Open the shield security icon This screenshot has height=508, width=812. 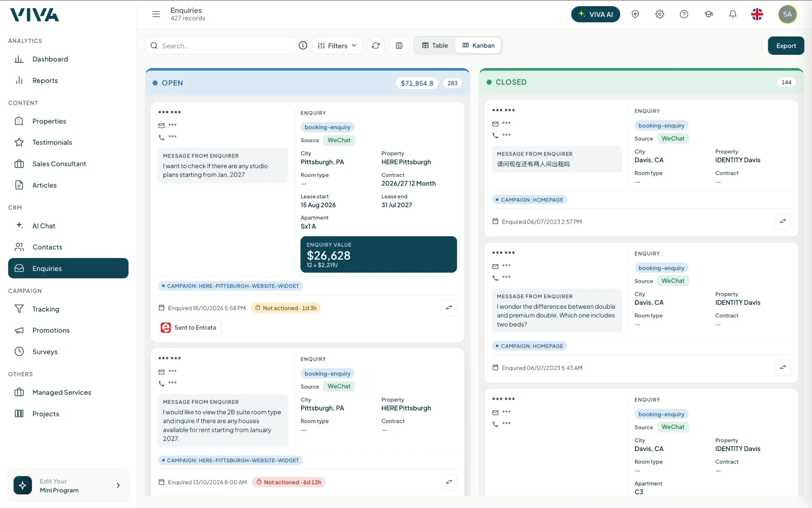click(635, 14)
